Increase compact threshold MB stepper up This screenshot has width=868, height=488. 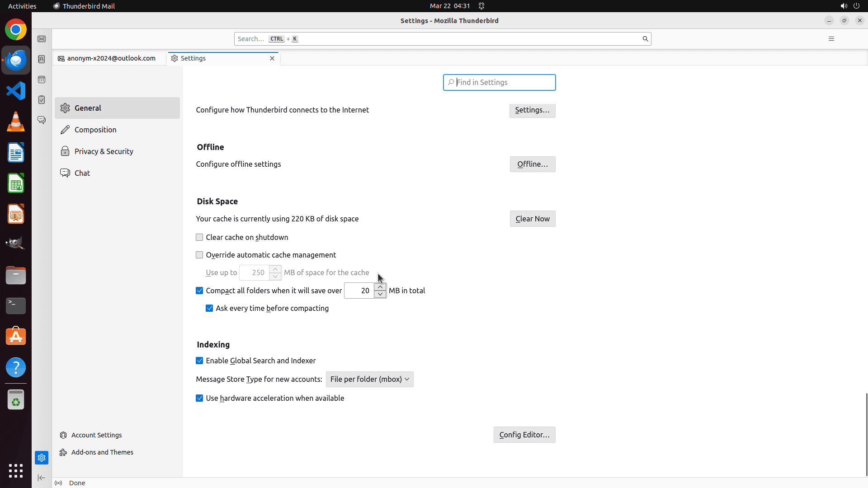pyautogui.click(x=380, y=287)
